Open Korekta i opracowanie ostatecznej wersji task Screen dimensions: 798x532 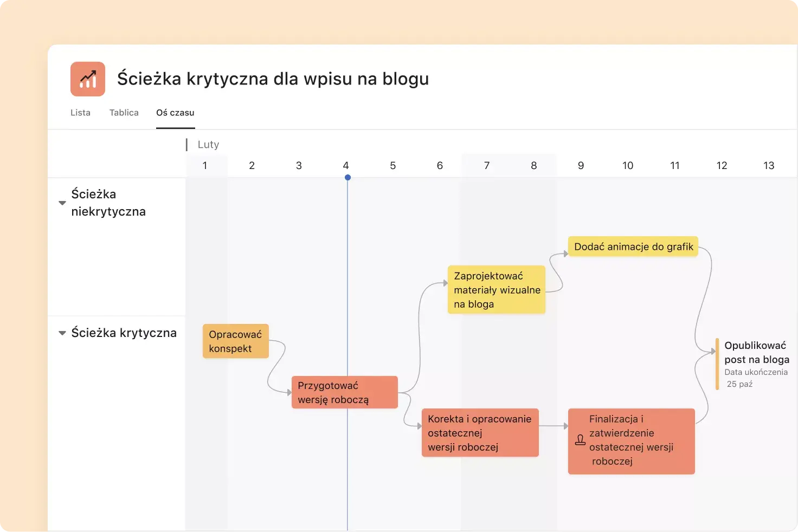pos(480,432)
